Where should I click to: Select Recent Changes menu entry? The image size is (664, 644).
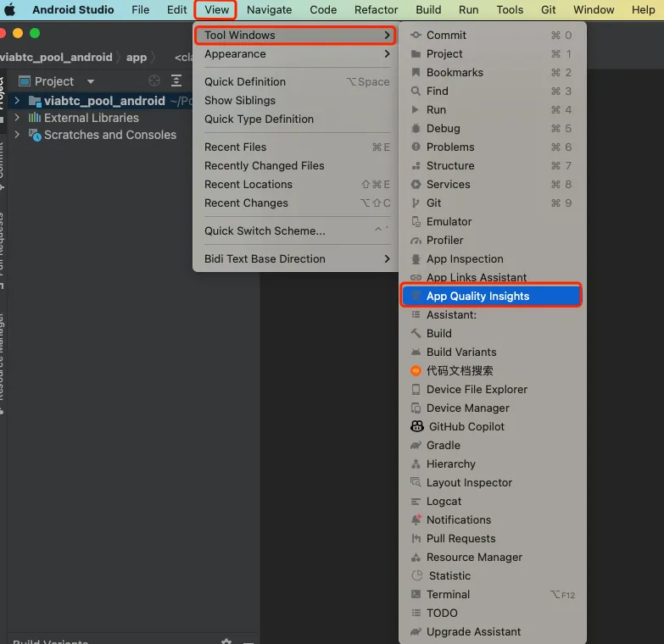pos(297,203)
